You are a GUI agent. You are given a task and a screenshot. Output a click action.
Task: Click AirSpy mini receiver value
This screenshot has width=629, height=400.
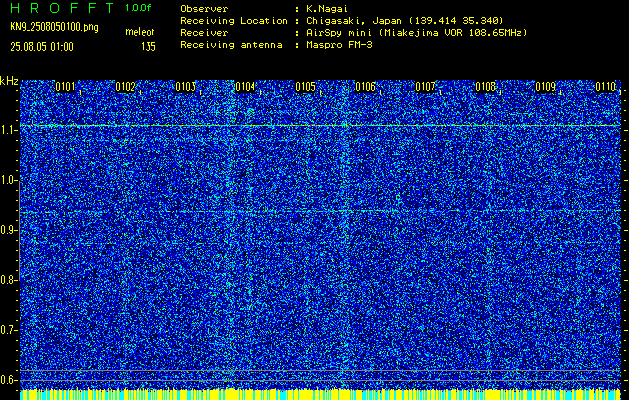(416, 33)
